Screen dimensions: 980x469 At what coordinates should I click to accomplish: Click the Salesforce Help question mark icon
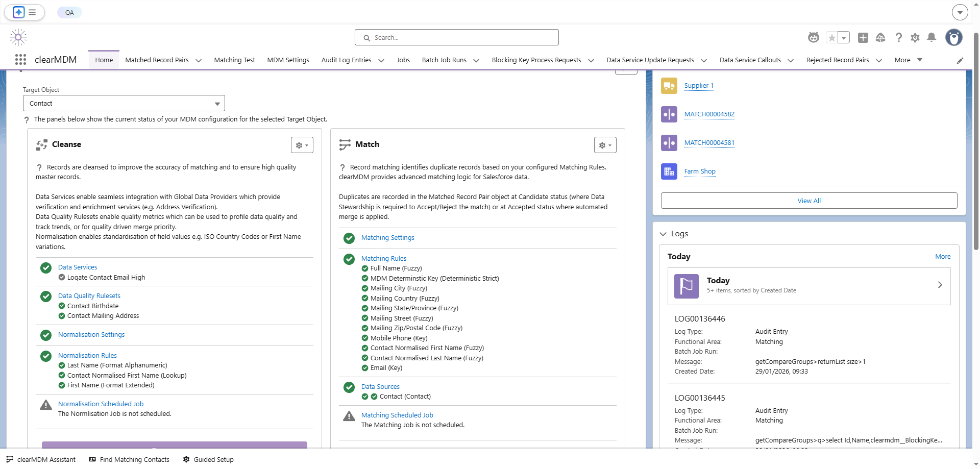coord(899,37)
